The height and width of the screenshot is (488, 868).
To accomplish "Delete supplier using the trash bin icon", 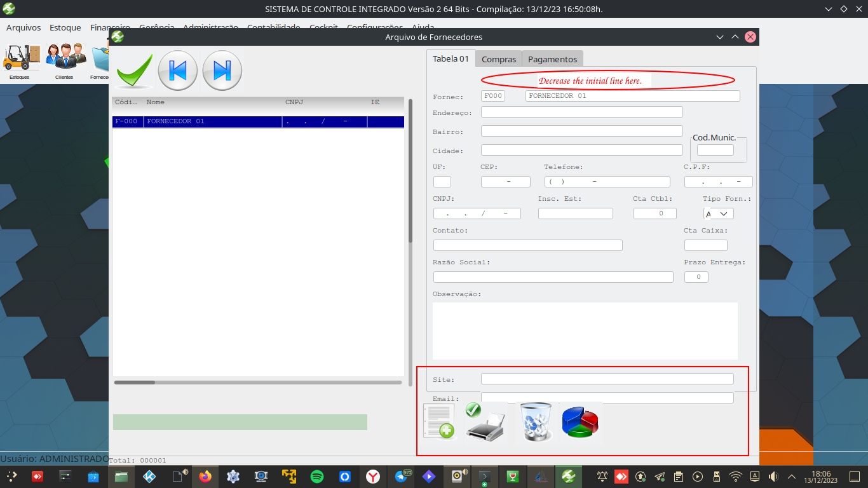I will pos(536,422).
